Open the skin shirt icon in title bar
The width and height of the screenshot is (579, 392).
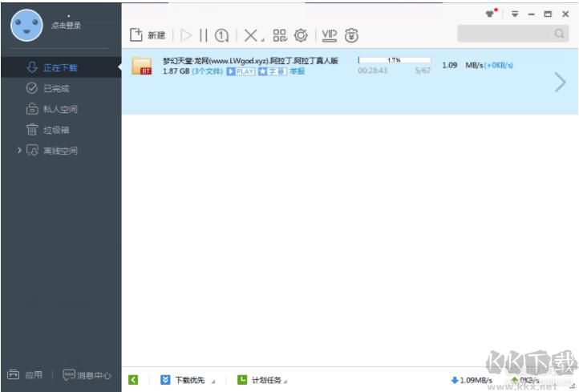[x=490, y=14]
